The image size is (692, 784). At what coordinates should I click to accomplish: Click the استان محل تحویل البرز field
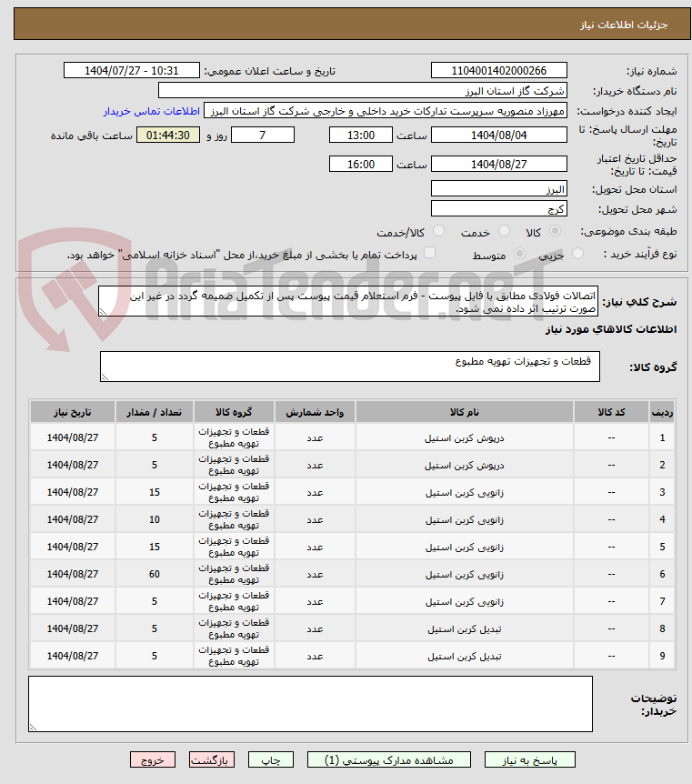pos(499,189)
